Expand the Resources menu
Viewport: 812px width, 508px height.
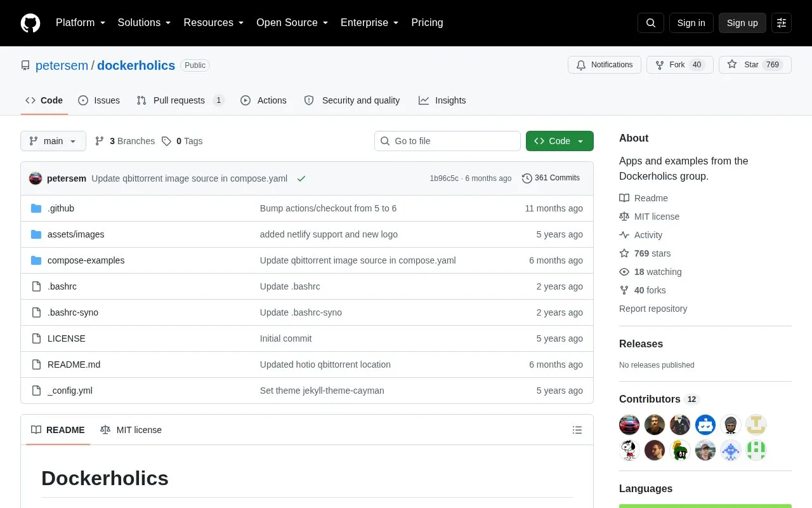[x=214, y=23]
